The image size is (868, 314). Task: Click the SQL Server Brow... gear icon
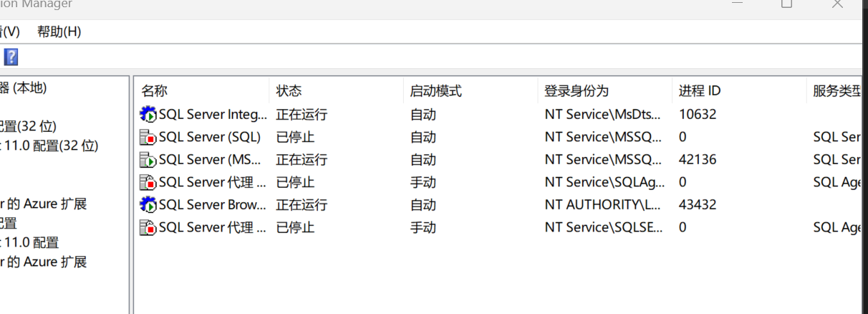coord(148,204)
